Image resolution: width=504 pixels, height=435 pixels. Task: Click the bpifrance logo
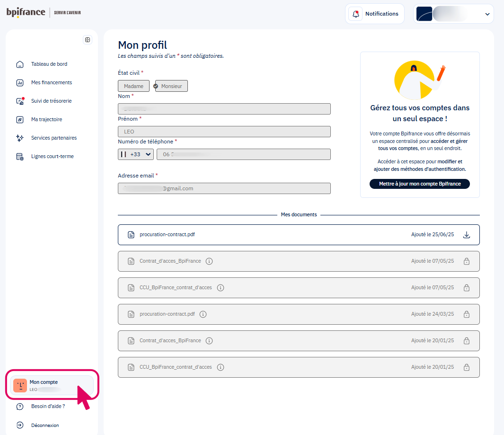point(26,12)
